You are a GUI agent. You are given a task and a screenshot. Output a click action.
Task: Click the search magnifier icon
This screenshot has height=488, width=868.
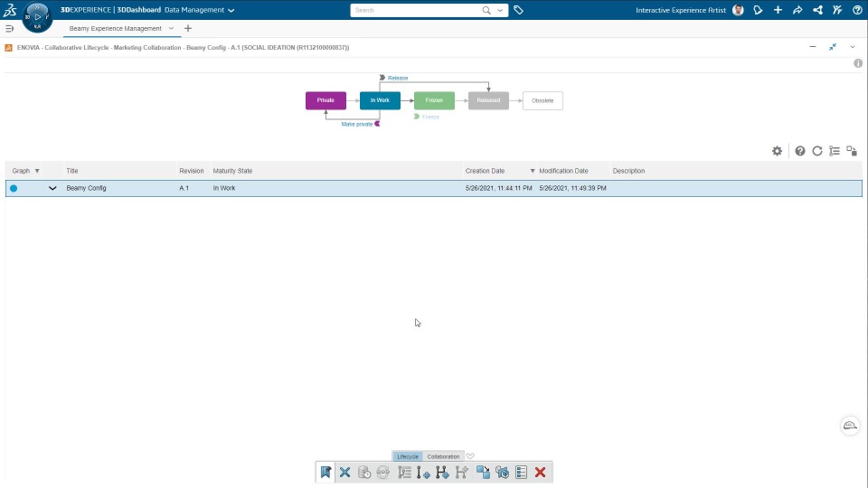point(486,10)
